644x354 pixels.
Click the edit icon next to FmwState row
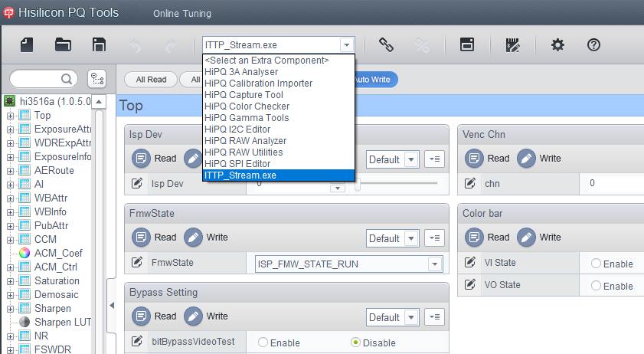[137, 262]
